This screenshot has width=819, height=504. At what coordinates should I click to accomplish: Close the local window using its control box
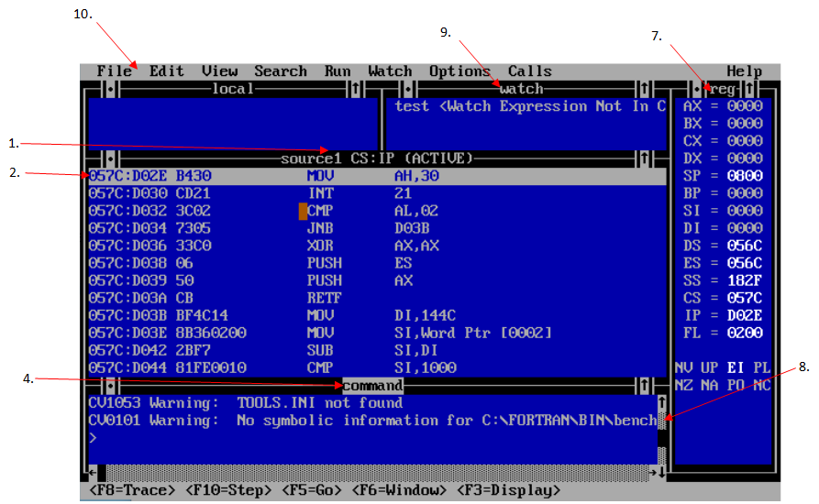pos(109,90)
